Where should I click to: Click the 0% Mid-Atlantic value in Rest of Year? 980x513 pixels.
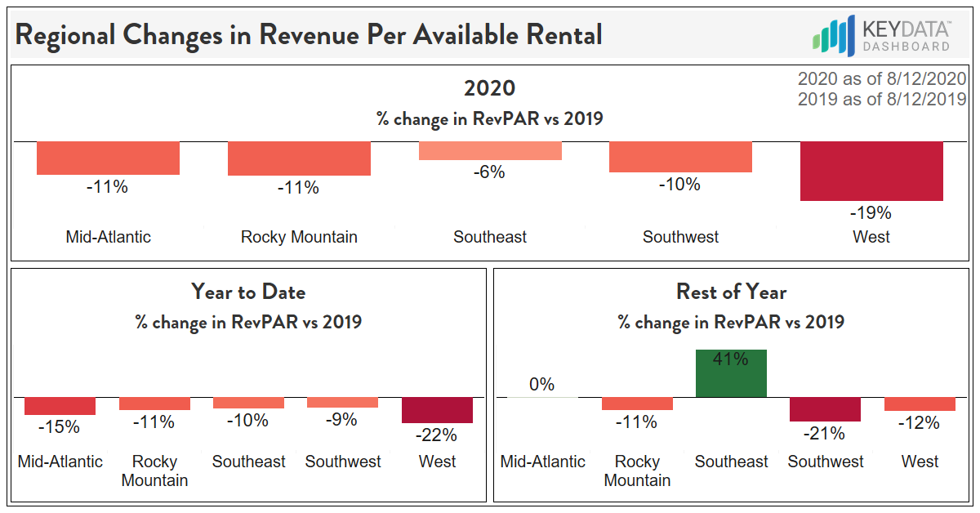click(x=542, y=384)
